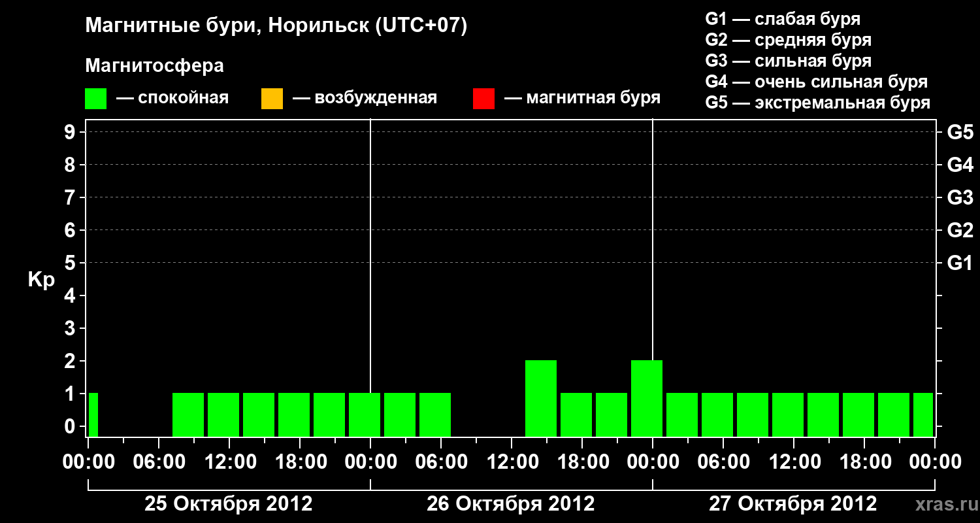Click the green 'спокойная' legend swatch
This screenshot has height=523, width=980.
tap(96, 99)
